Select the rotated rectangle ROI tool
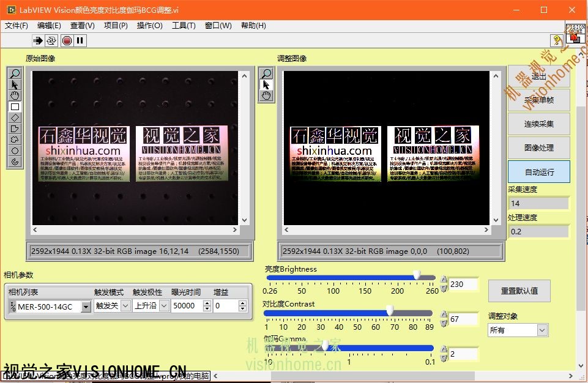This screenshot has height=383, width=588. [x=15, y=118]
